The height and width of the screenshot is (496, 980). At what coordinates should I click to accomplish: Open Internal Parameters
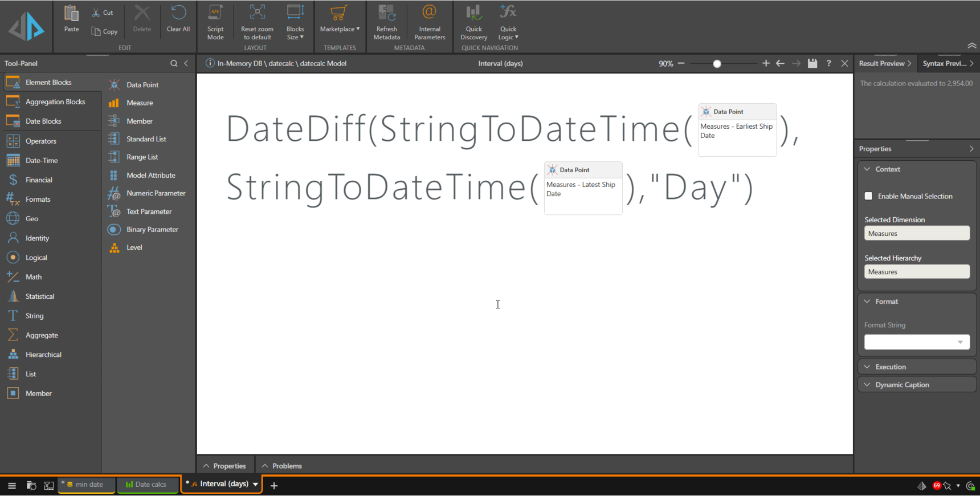tap(430, 22)
